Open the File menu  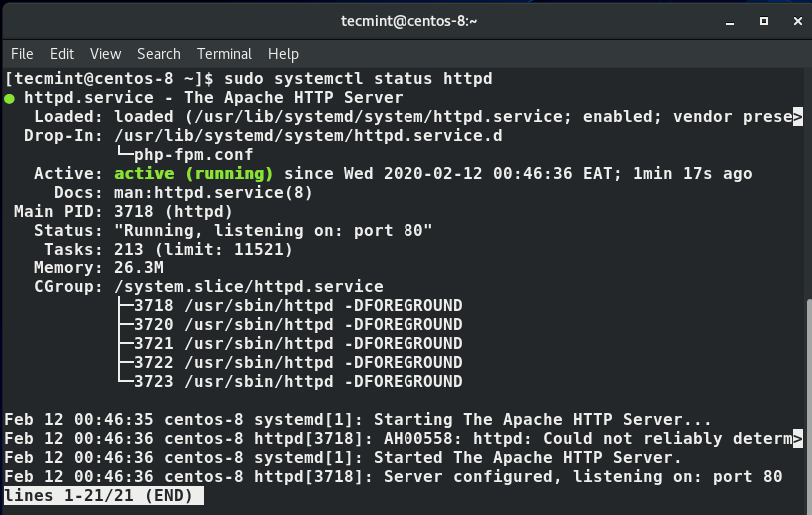point(22,54)
